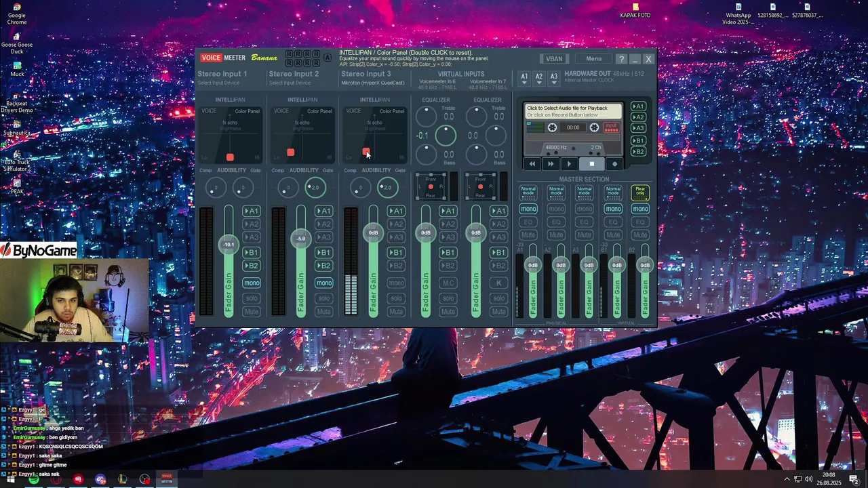Rewind the Voicemeeter cassette recorder
The width and height of the screenshot is (868, 488).
pyautogui.click(x=532, y=163)
